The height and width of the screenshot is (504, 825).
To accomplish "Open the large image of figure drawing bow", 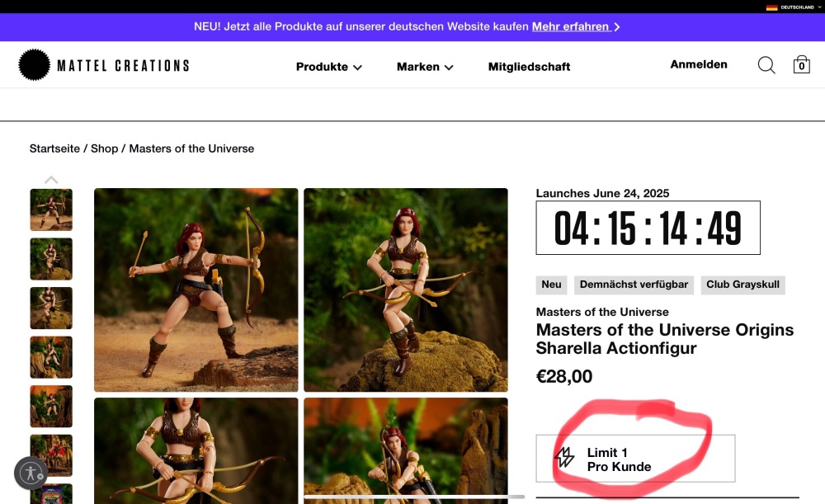I will [196, 290].
